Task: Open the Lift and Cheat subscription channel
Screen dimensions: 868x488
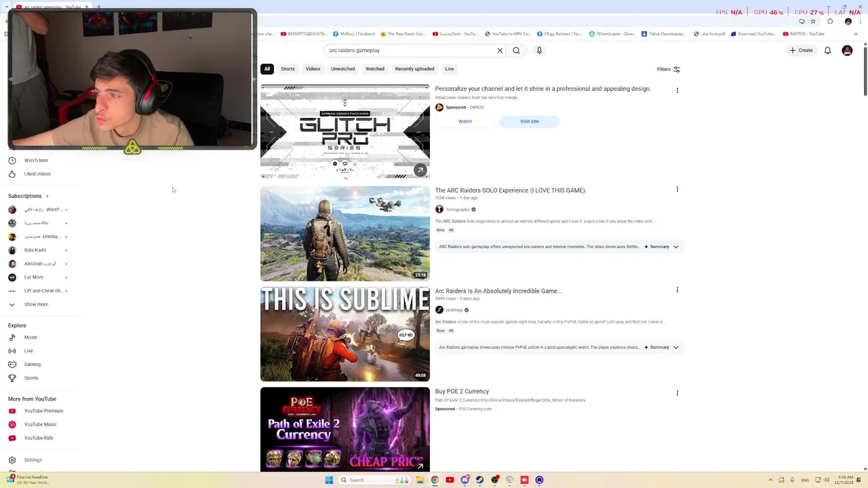Action: (x=43, y=291)
